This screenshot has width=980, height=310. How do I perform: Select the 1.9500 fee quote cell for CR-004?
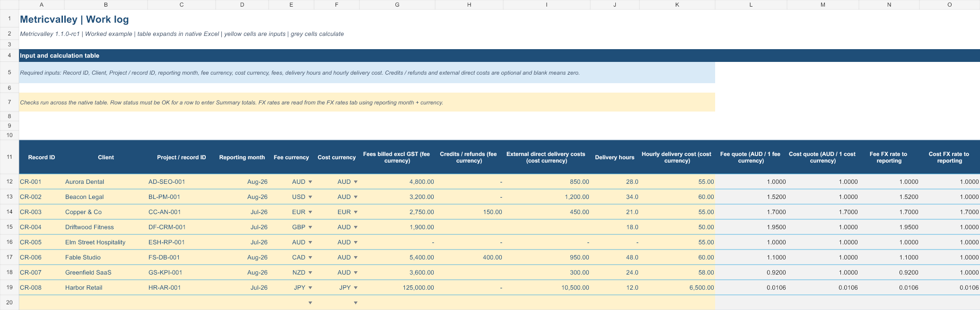[x=751, y=227]
